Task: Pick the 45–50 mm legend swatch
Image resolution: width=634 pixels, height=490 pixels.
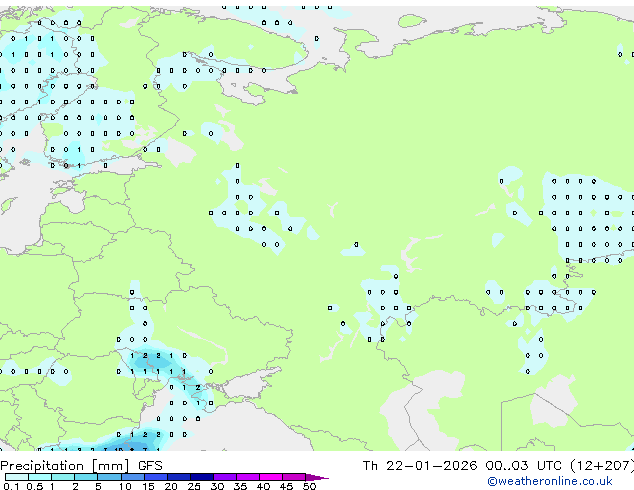Action: (x=294, y=477)
